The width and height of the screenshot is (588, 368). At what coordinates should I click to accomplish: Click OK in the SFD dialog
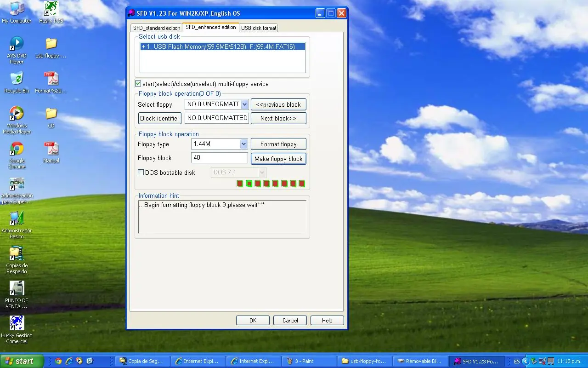pyautogui.click(x=253, y=320)
